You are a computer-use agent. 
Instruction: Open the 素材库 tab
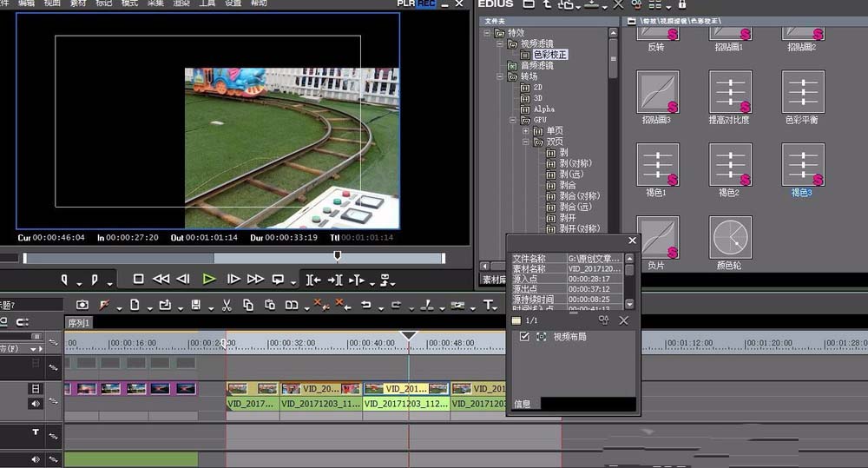[x=494, y=280]
